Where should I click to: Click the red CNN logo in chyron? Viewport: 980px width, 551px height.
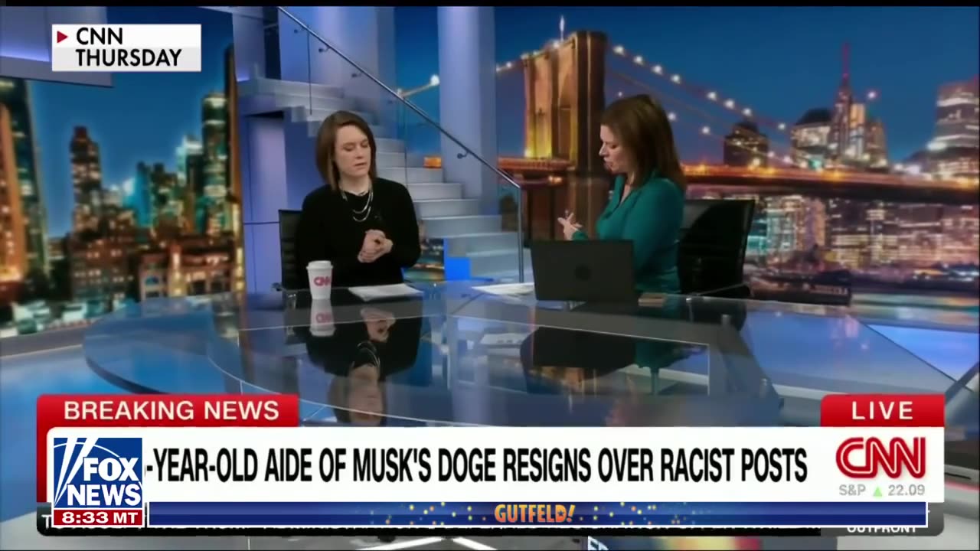[x=880, y=458]
